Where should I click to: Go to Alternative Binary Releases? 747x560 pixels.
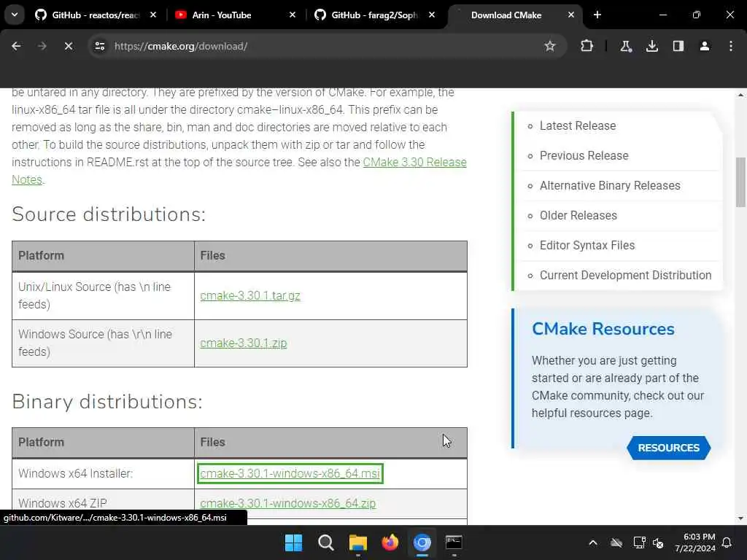coord(610,186)
